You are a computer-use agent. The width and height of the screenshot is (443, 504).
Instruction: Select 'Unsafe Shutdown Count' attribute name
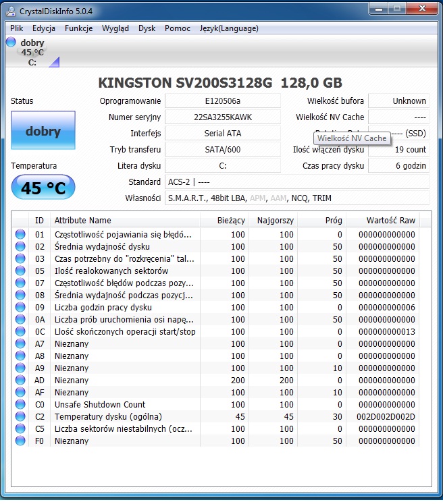point(100,404)
